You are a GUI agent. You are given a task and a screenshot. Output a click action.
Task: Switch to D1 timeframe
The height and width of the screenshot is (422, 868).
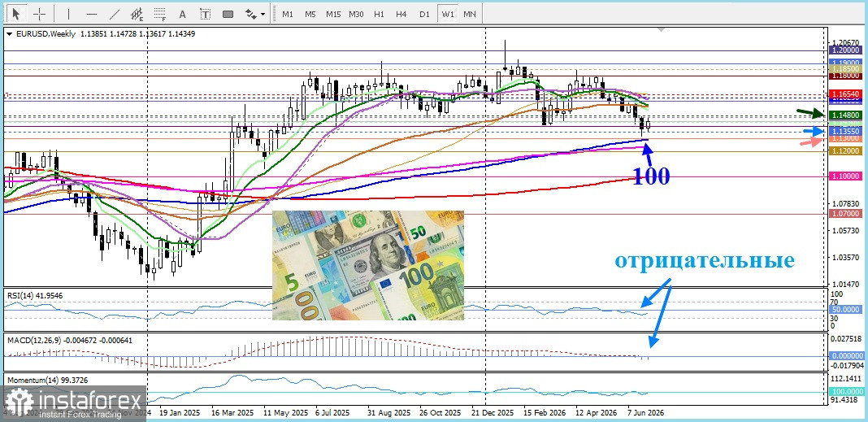point(424,14)
